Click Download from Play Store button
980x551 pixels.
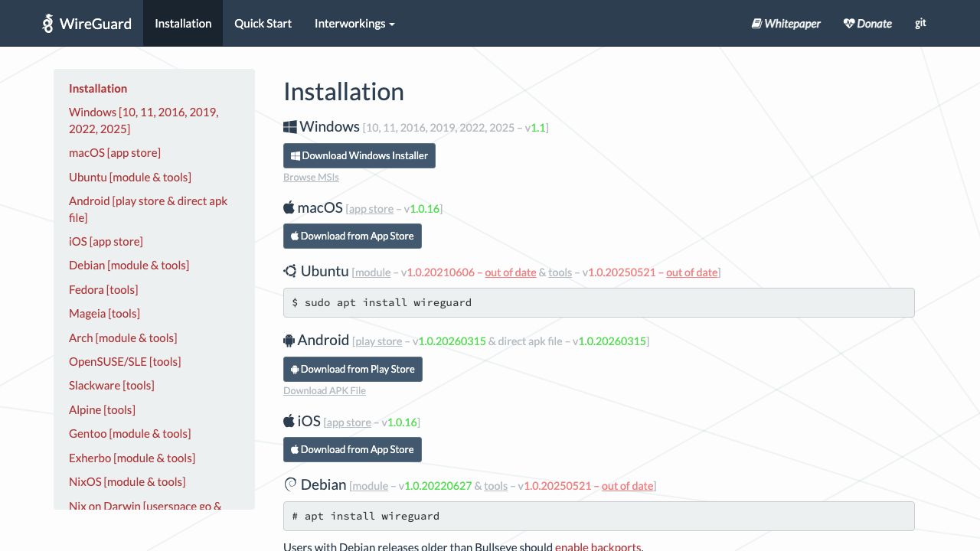point(353,369)
